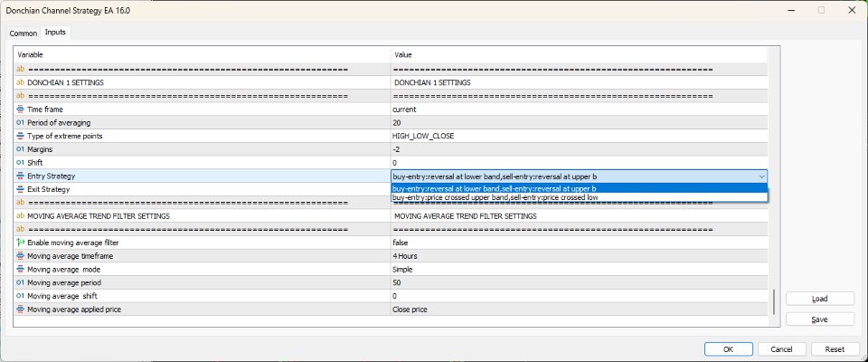This screenshot has height=362, width=868.
Task: Click the Moving average shift icon
Action: point(21,296)
